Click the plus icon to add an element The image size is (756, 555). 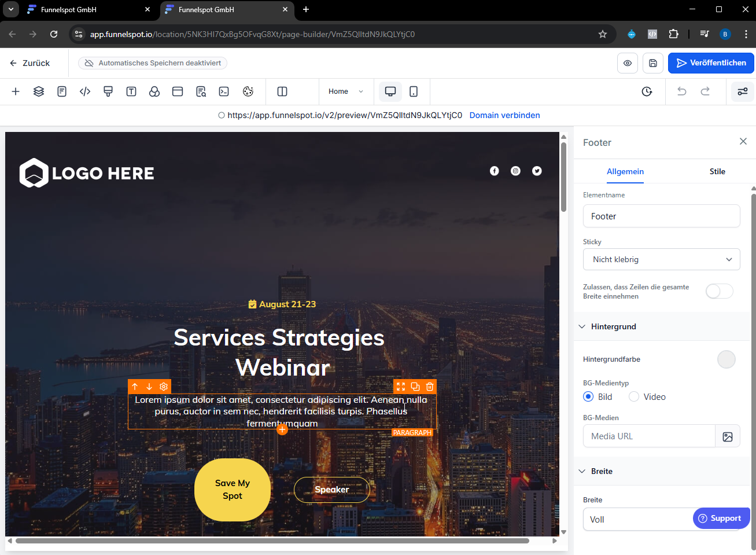point(16,91)
